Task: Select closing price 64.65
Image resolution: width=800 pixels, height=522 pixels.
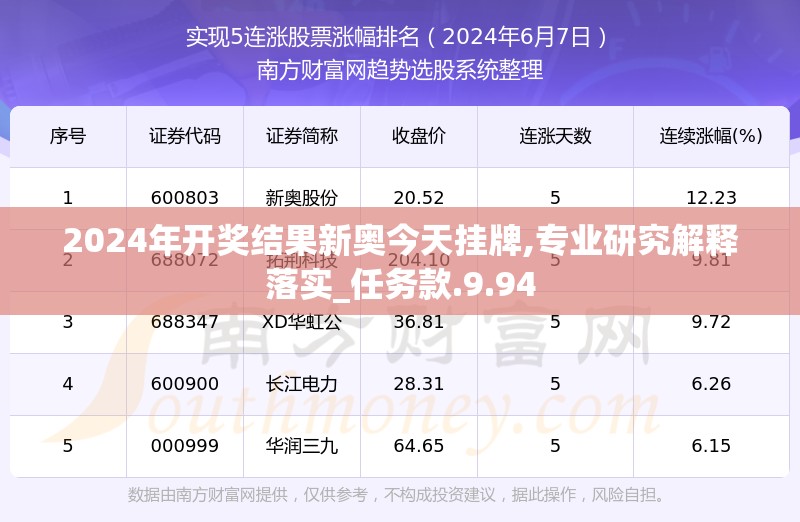Action: coord(419,446)
